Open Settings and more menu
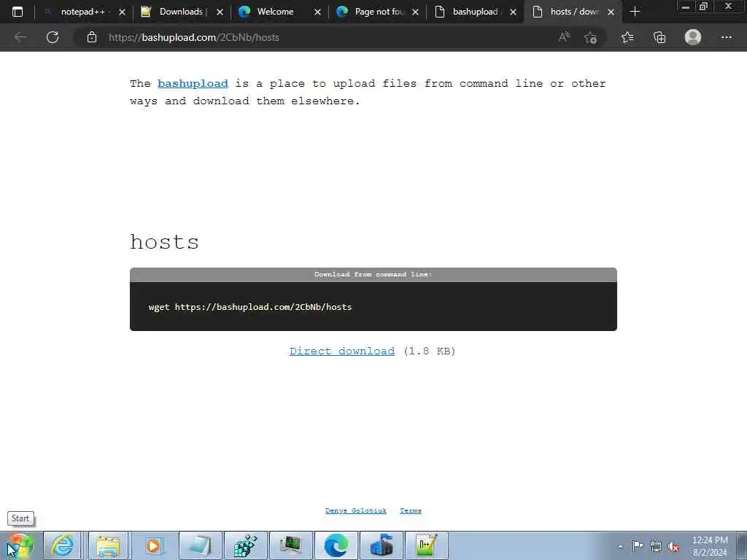Viewport: 747px width, 560px height. coord(726,37)
